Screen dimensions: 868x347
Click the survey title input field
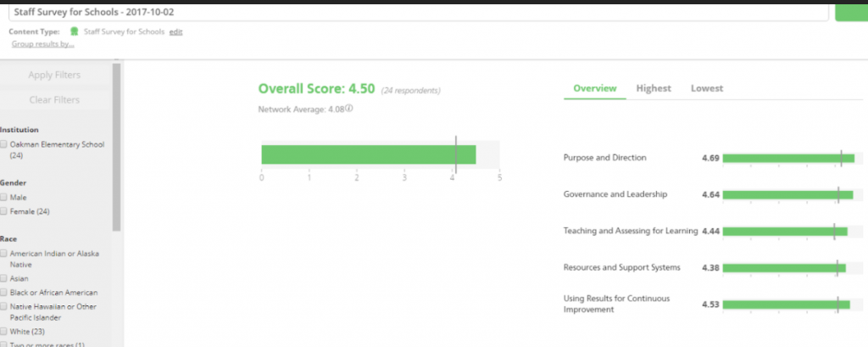[x=415, y=12]
